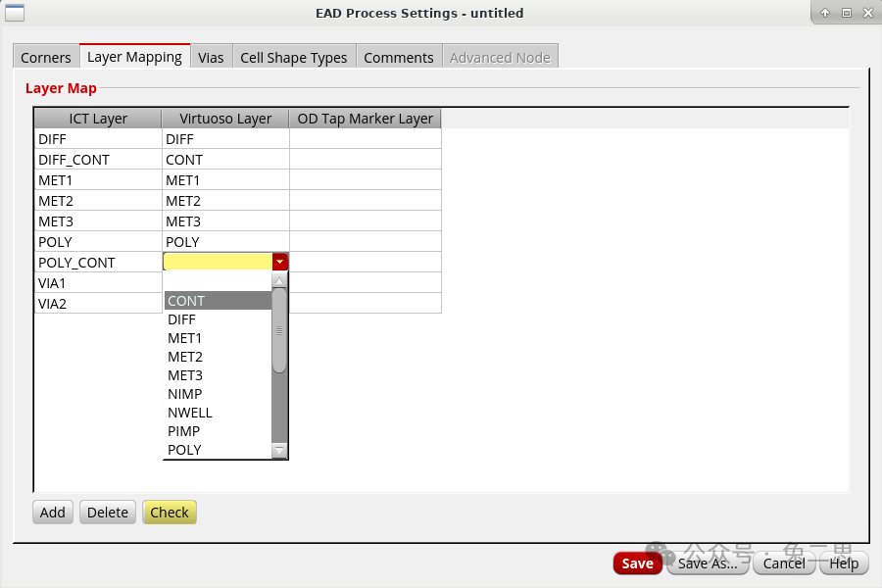Viewport: 882px width, 588px height.
Task: Open the Vias tab
Action: click(211, 58)
